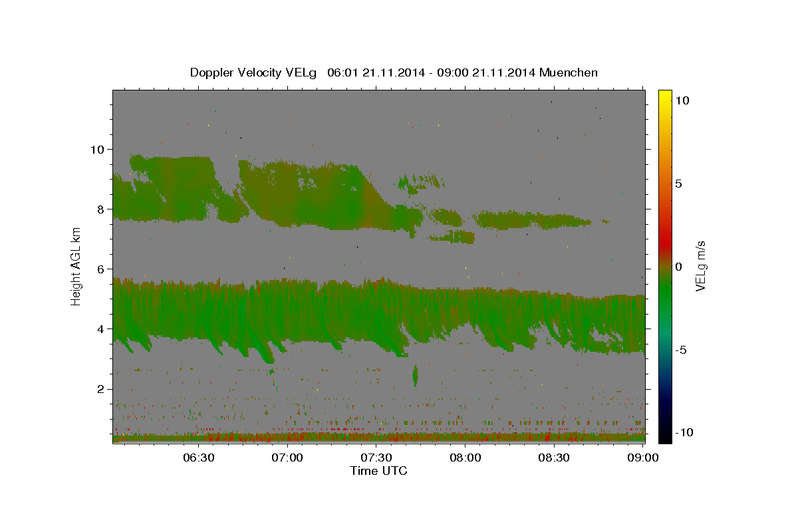Click the colorbar value 0 label
798x532 pixels.
point(679,267)
